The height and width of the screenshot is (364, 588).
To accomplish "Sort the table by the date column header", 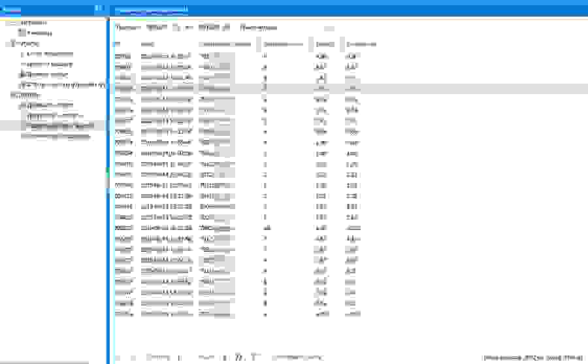I will 147,44.
